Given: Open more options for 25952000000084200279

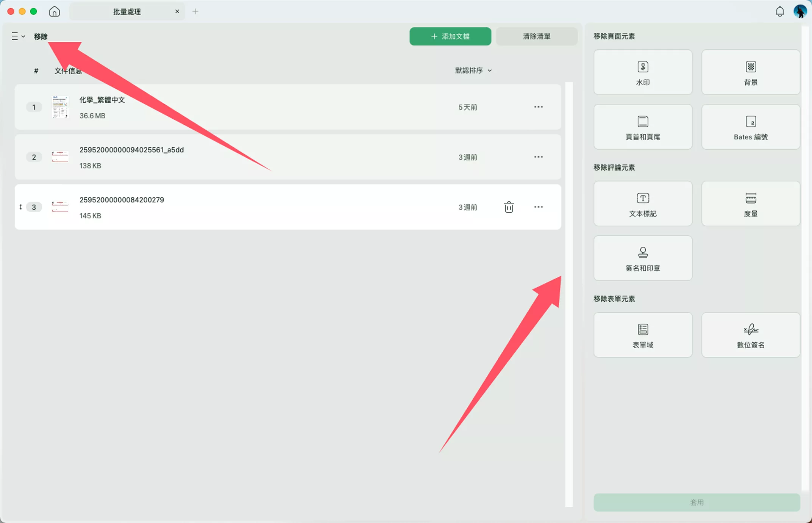Looking at the screenshot, I should pos(538,207).
